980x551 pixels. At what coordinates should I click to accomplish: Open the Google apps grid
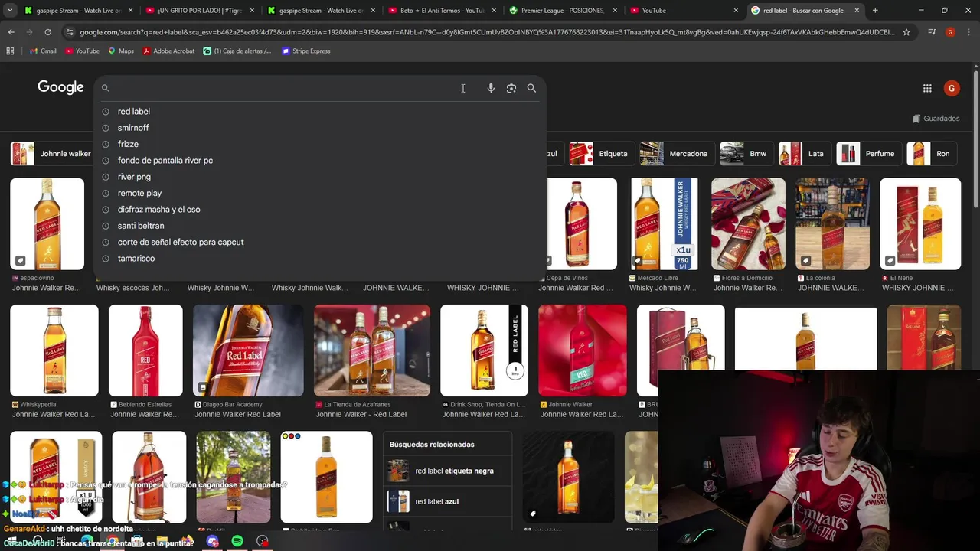point(927,88)
